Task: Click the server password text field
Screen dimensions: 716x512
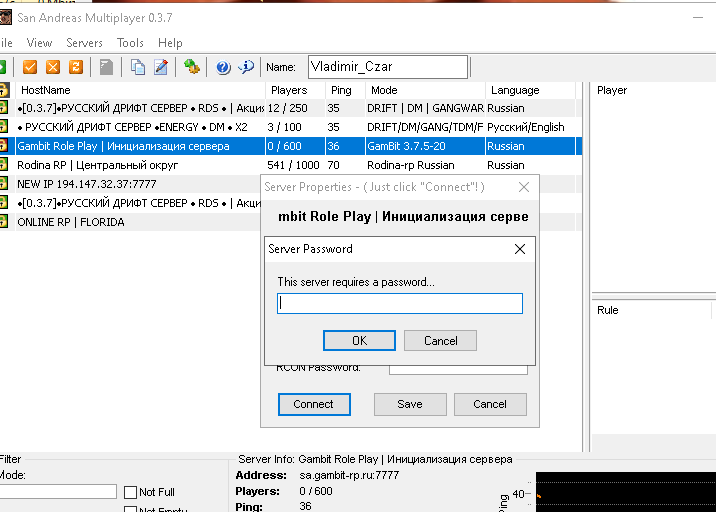Action: pos(400,303)
